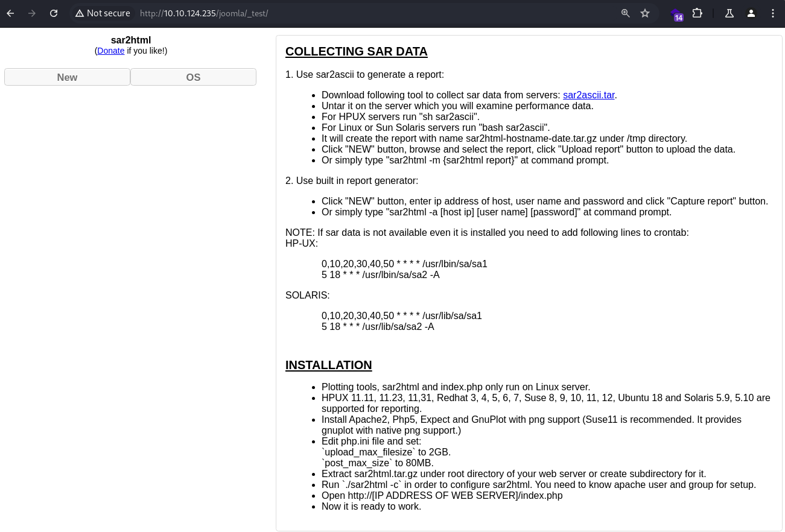This screenshot has width=785, height=532.
Task: Click the New button
Action: click(67, 77)
